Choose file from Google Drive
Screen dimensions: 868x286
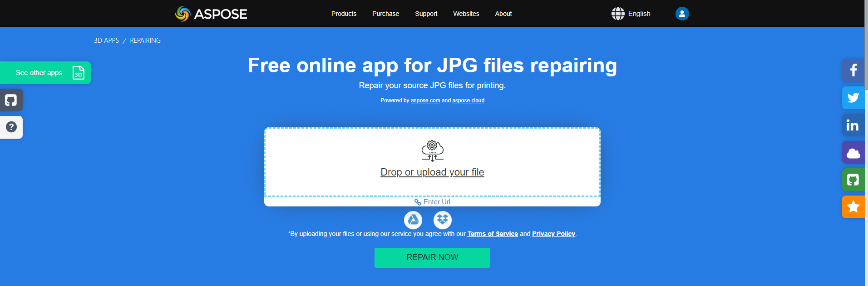[413, 220]
